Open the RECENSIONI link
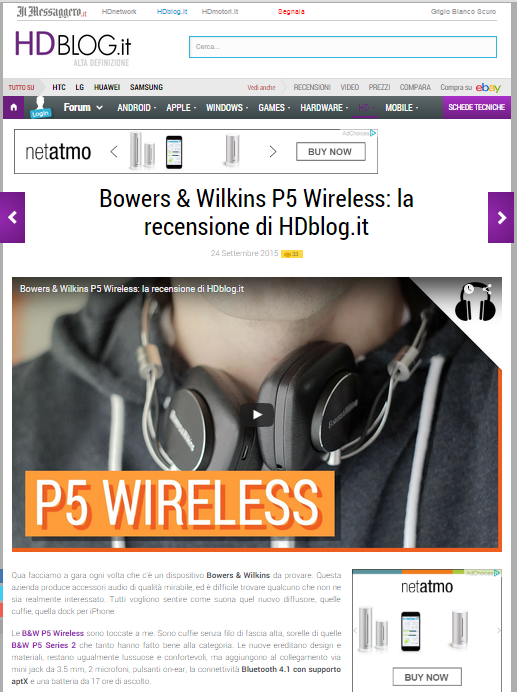The image size is (517, 692). pyautogui.click(x=312, y=87)
